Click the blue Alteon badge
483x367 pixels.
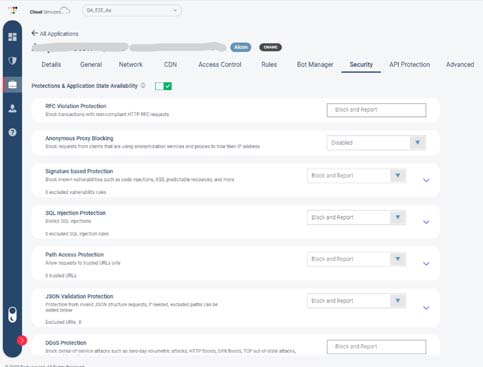pyautogui.click(x=241, y=47)
